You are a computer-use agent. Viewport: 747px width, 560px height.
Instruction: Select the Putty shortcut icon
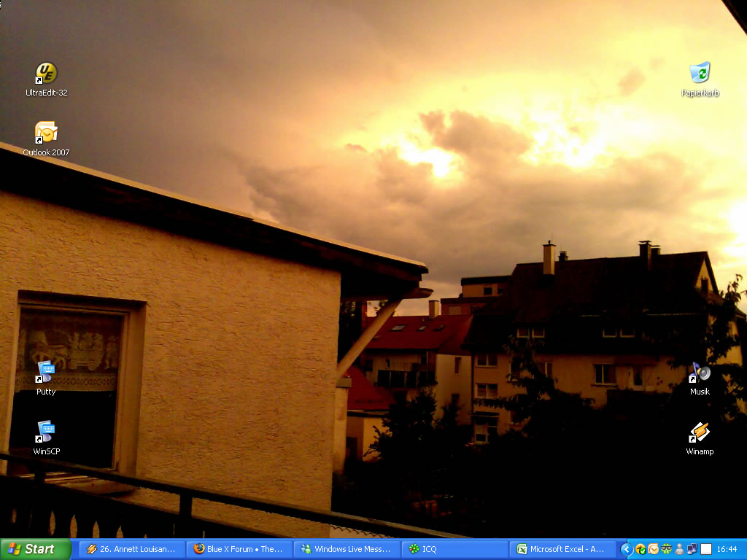(x=46, y=372)
